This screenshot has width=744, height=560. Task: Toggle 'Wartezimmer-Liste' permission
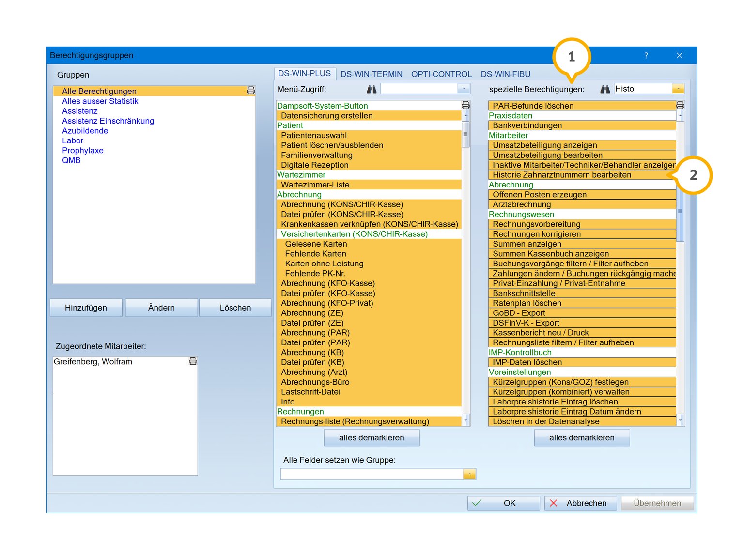[369, 185]
